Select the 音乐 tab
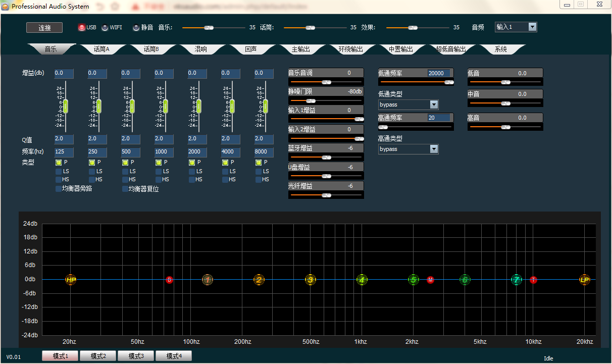 tap(50, 49)
